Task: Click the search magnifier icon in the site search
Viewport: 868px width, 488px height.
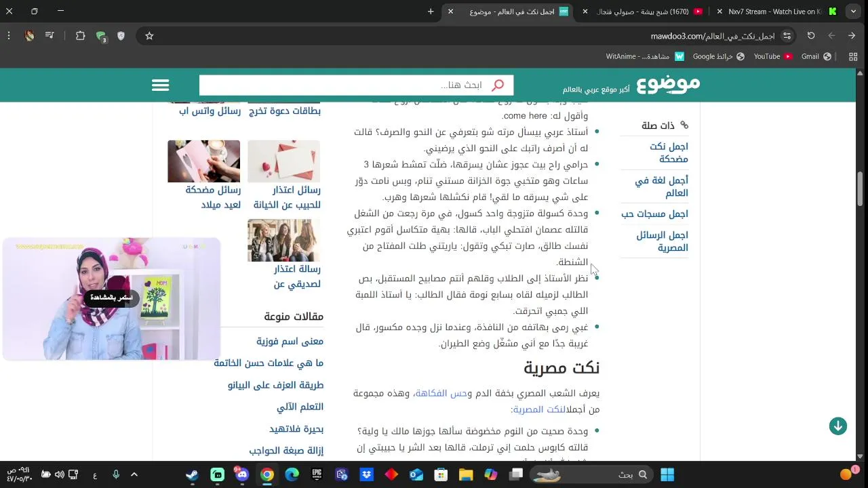Action: [498, 85]
